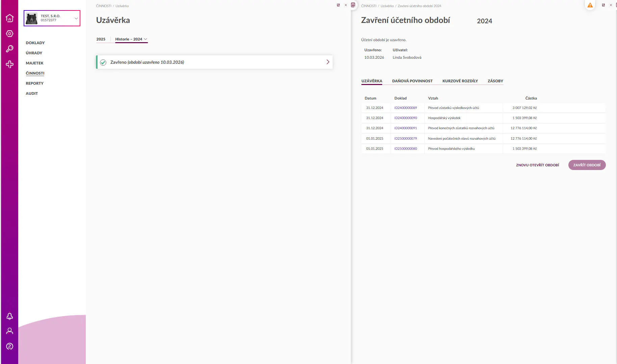Switch to the Daňová povinnost tab

click(412, 81)
